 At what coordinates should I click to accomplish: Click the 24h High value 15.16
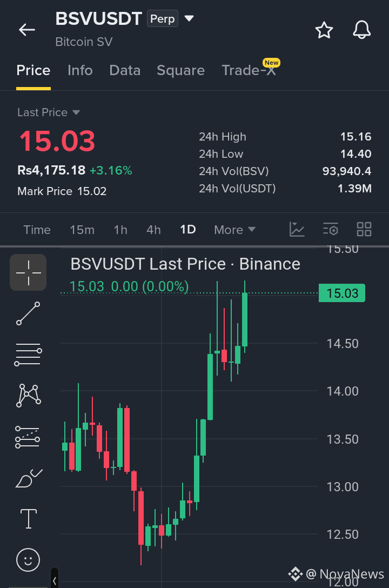(x=356, y=137)
